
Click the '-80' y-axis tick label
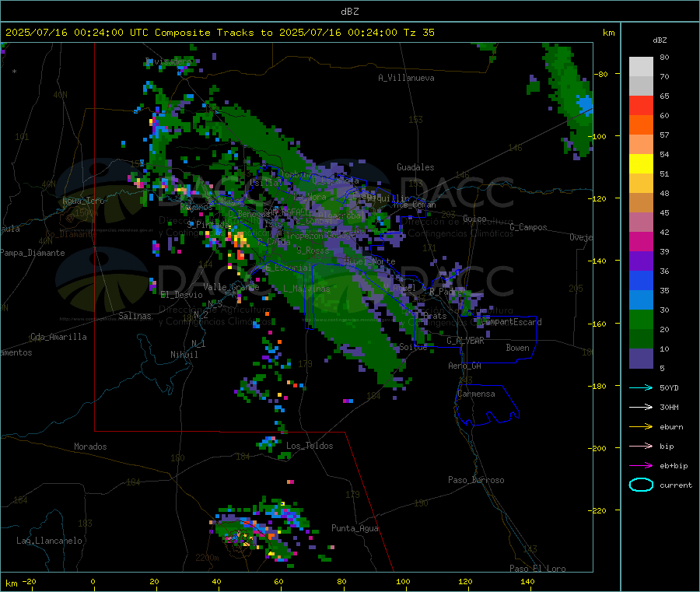pos(600,74)
